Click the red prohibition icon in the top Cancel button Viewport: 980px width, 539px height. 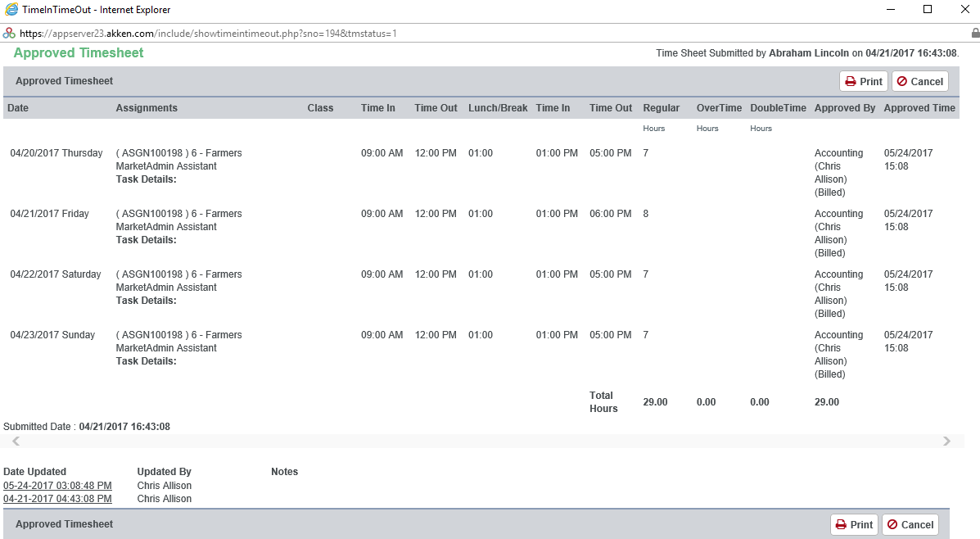click(901, 81)
